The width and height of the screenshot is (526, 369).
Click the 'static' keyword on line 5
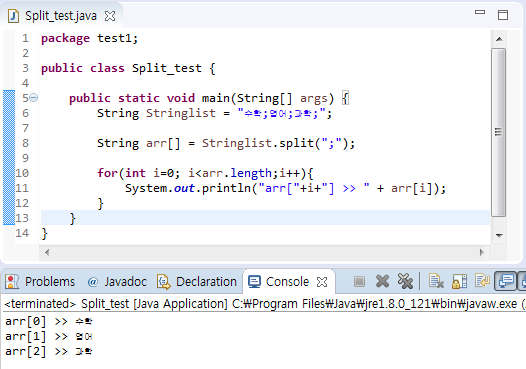click(139, 98)
